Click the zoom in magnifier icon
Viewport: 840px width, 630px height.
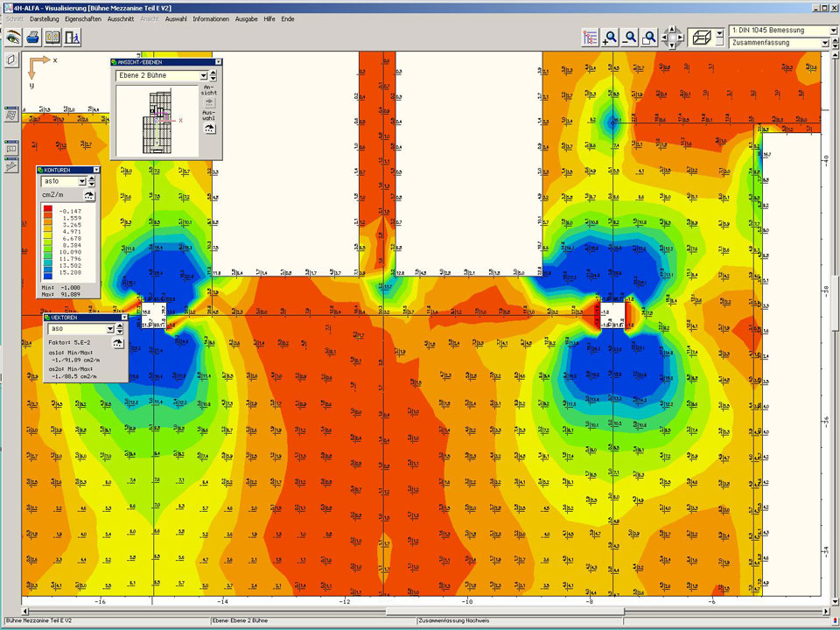point(610,38)
